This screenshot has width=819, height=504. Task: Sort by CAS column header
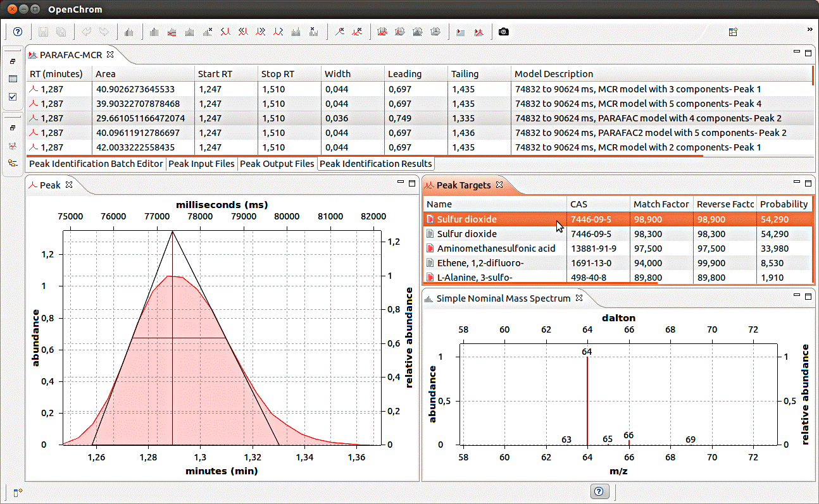(598, 204)
